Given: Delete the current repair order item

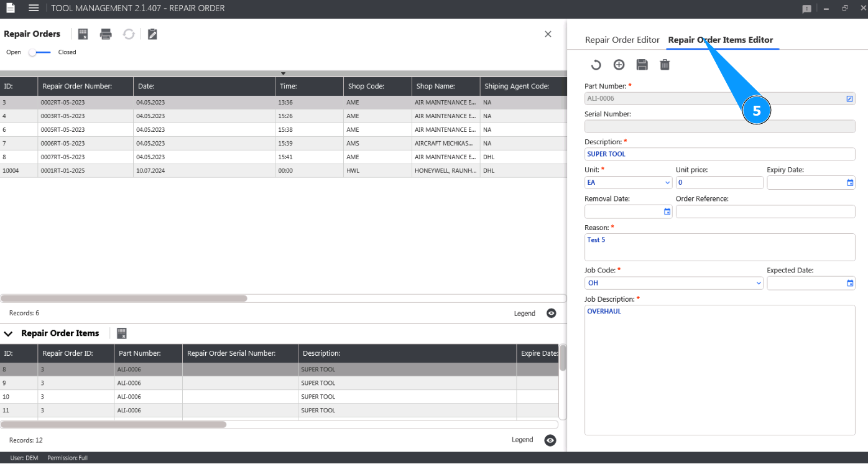Looking at the screenshot, I should point(665,65).
